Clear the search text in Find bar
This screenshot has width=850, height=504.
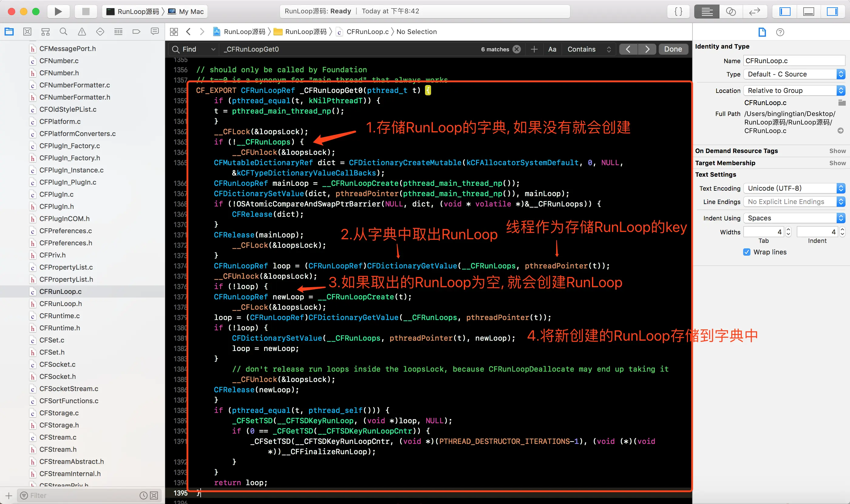[516, 49]
